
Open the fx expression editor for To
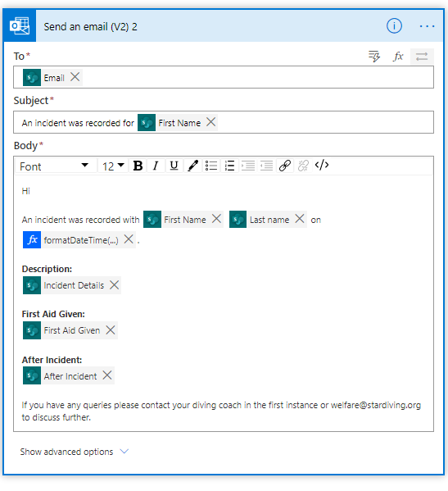point(398,57)
